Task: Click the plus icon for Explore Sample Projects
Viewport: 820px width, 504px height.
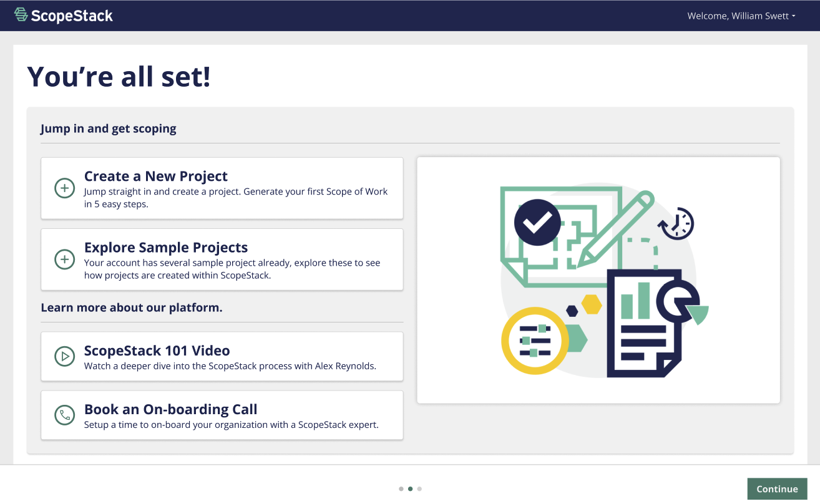Action: (65, 259)
